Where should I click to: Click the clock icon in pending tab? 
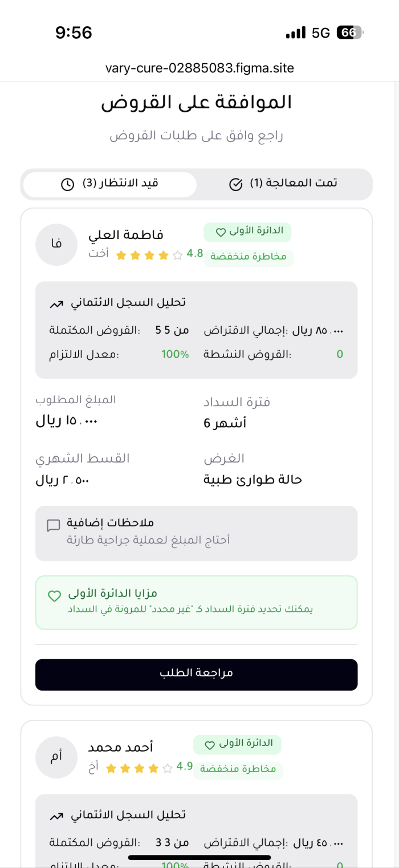(x=67, y=184)
